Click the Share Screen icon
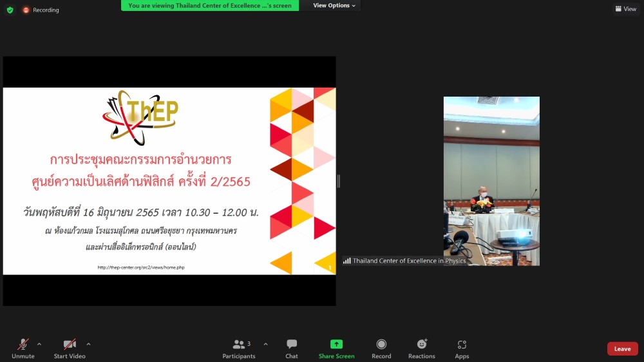Viewport: 644px width, 362px height. (x=336, y=345)
